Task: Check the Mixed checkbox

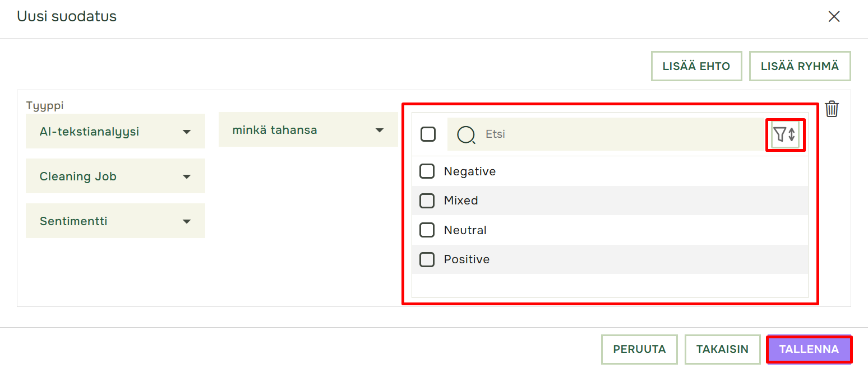Action: coord(427,201)
